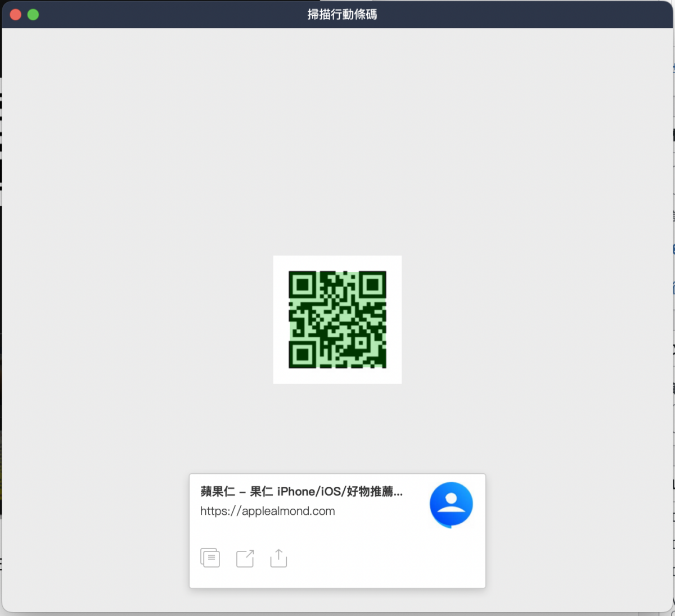The image size is (675, 616).
Task: Click the result title starting with 蘋果仁
Action: coord(301,491)
